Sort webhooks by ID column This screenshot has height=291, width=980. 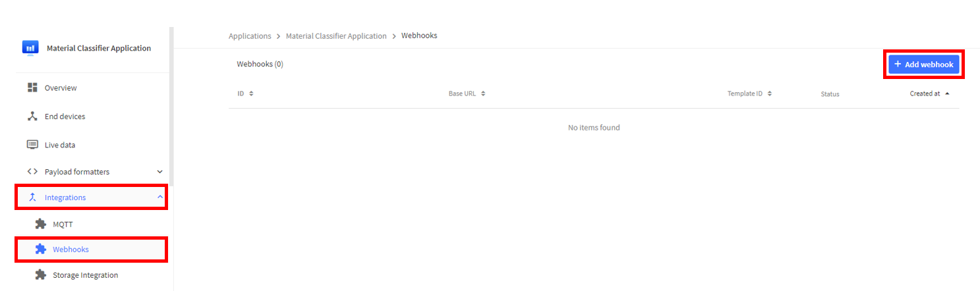pos(246,93)
